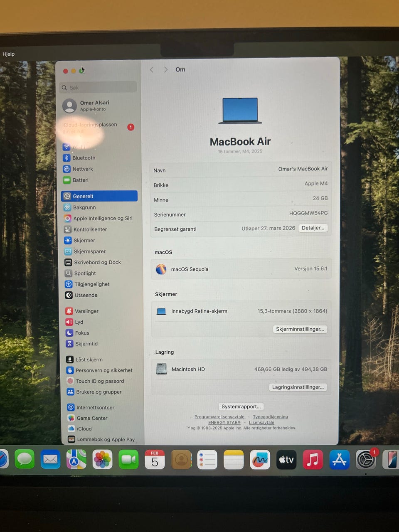Open ENERGY STAR link
399x532 pixels.
pos(224,423)
